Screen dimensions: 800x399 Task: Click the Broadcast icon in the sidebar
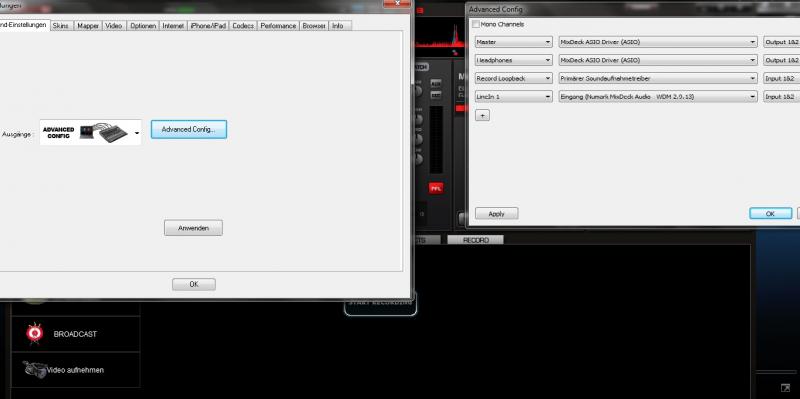pyautogui.click(x=35, y=333)
